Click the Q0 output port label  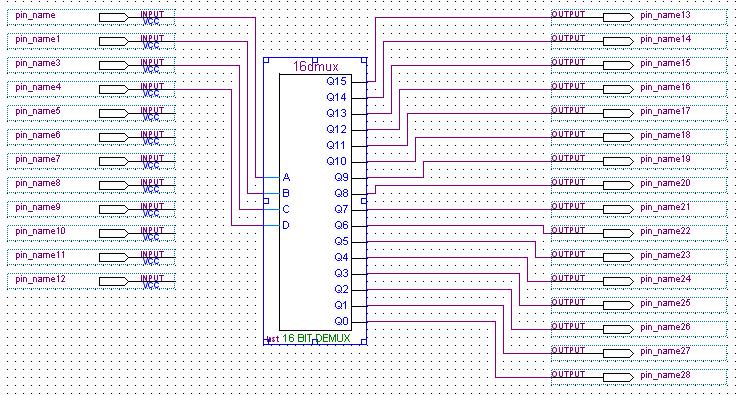pyautogui.click(x=342, y=321)
